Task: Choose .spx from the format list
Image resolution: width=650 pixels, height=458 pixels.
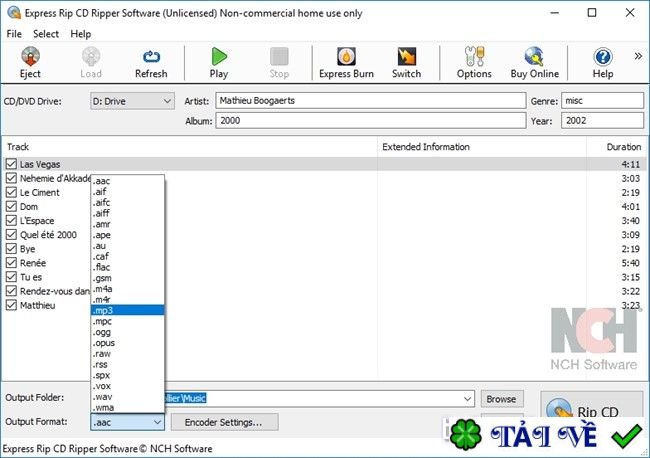Action: click(x=127, y=375)
